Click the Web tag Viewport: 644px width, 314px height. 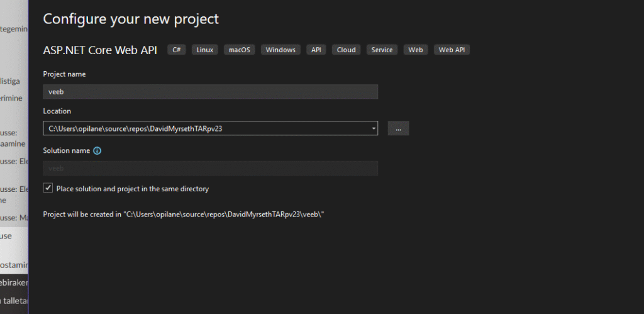416,50
